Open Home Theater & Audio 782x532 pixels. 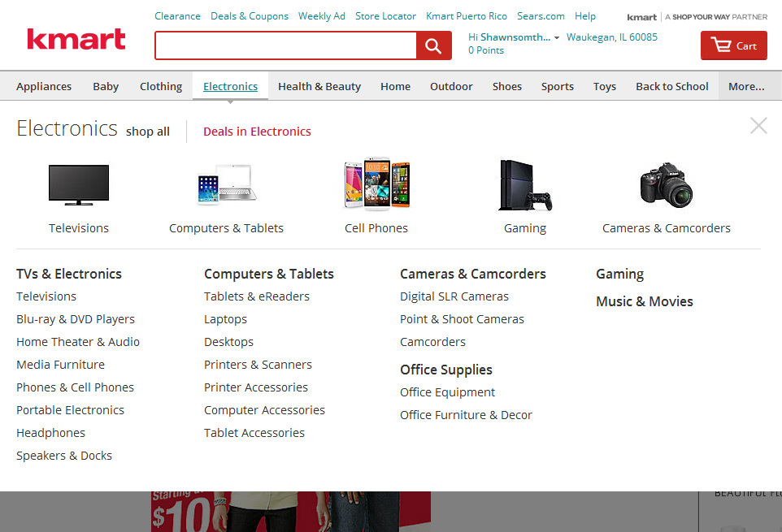(78, 342)
